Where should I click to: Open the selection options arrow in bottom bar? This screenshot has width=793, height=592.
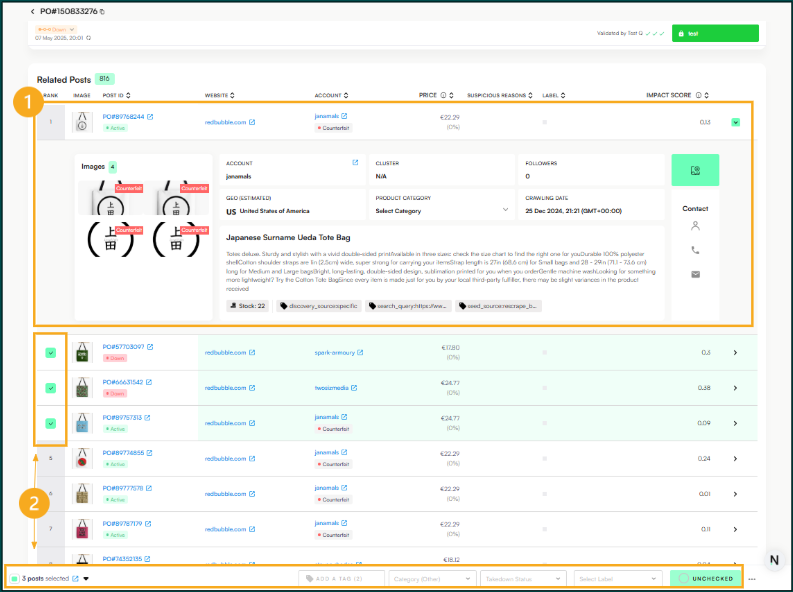pyautogui.click(x=86, y=579)
